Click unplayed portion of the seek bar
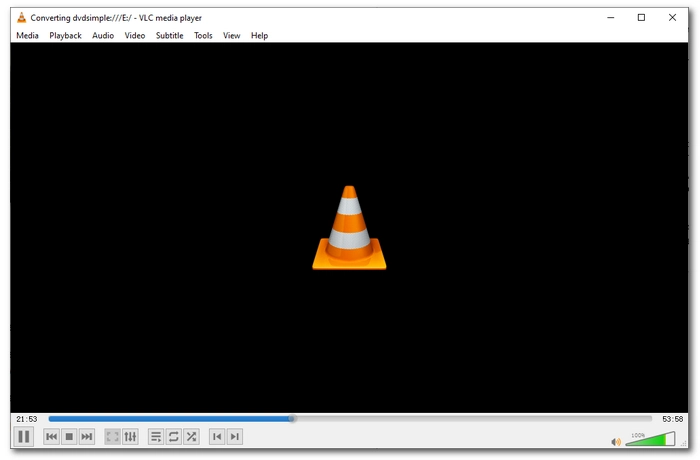 click(x=473, y=418)
